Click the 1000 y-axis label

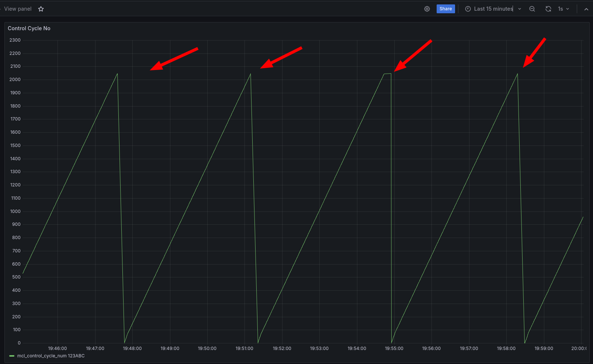click(15, 211)
